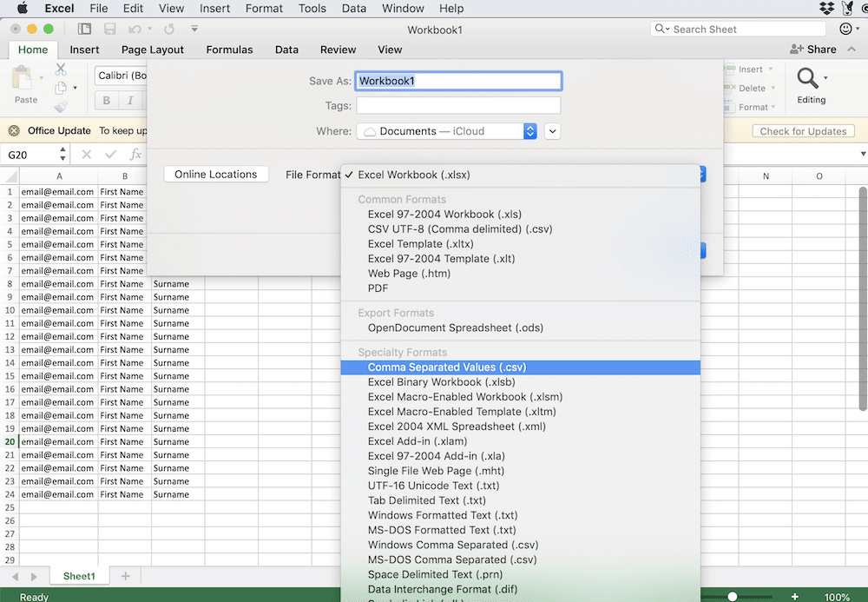Expand the formula bar arrow
Screen dimensions: 868x602
(863, 154)
